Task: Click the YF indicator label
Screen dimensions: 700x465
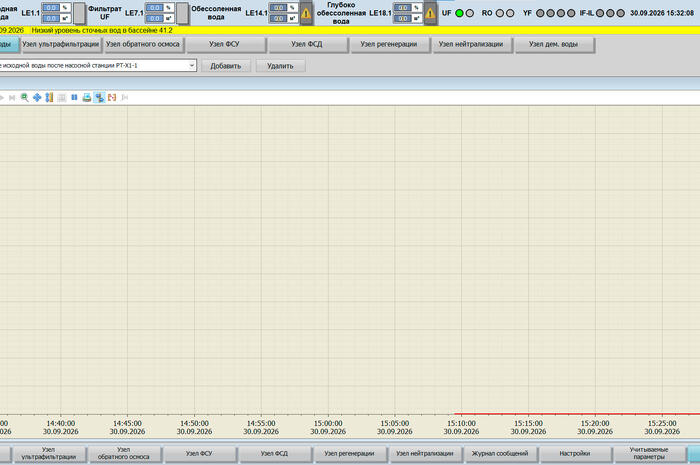Action: click(527, 13)
